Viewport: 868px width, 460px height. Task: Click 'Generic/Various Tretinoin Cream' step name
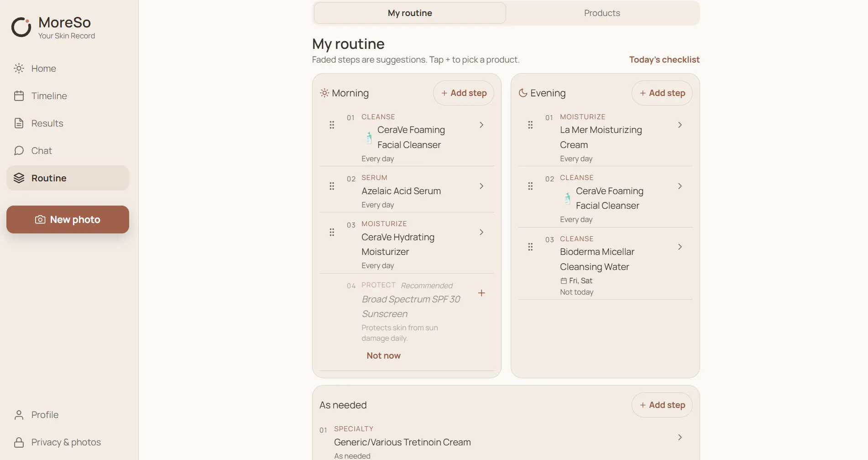tap(403, 442)
